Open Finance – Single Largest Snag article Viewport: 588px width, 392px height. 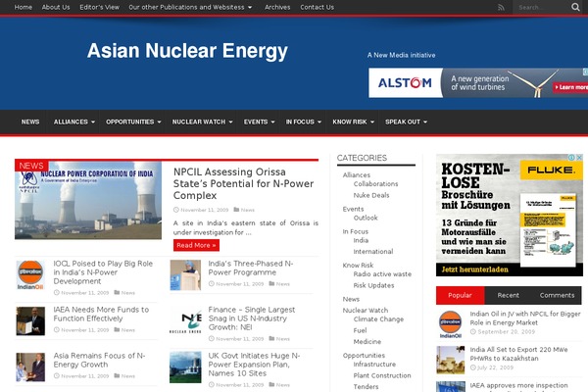(252, 318)
